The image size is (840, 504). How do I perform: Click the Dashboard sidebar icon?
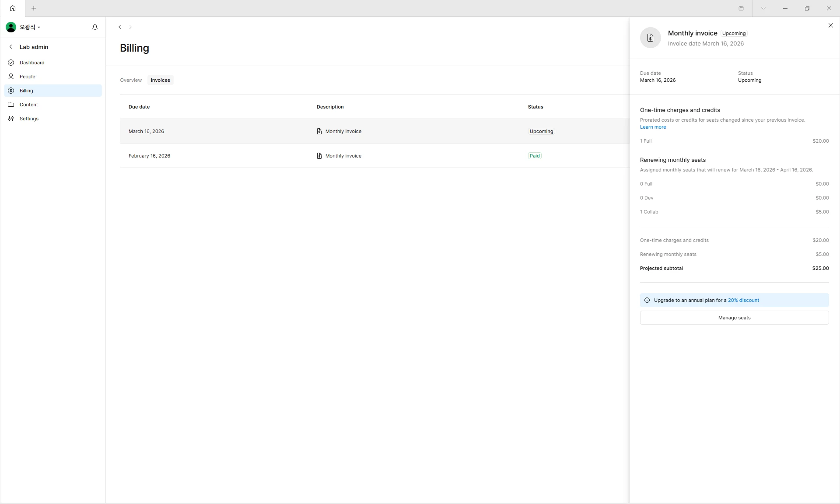(x=11, y=63)
